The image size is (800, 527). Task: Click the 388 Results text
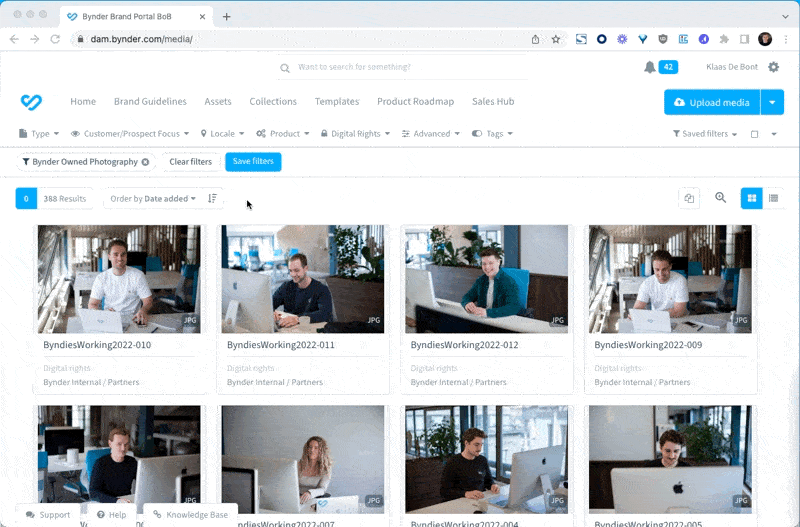pyautogui.click(x=64, y=198)
